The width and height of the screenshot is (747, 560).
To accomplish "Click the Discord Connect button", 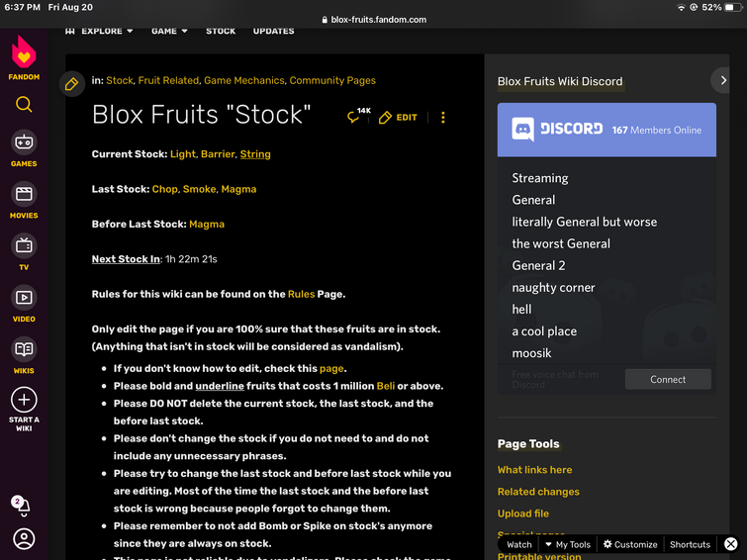I will click(668, 379).
